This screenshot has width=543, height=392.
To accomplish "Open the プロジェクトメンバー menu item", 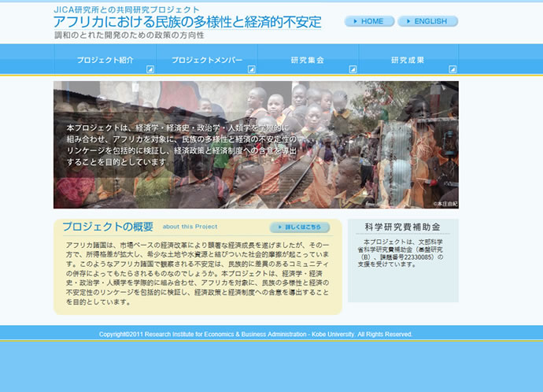I will coord(207,60).
